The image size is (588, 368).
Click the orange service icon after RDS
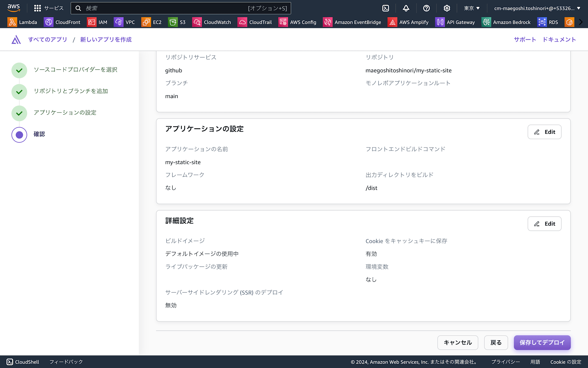[569, 22]
